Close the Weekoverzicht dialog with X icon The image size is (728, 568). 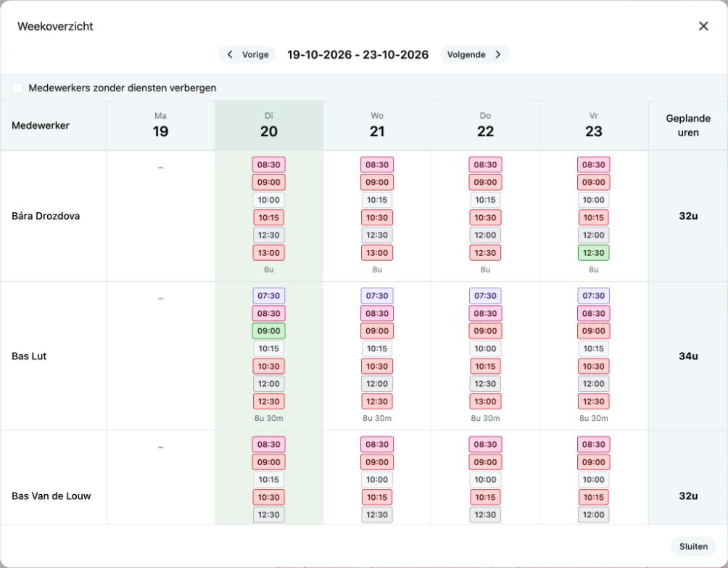[x=703, y=26]
